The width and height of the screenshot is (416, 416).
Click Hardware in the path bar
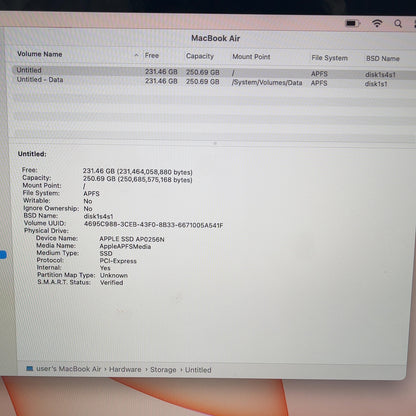[125, 369]
